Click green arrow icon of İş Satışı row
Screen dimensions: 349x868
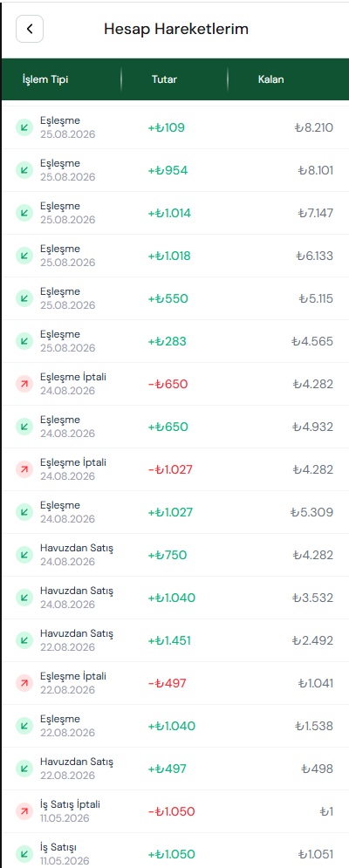click(x=24, y=854)
